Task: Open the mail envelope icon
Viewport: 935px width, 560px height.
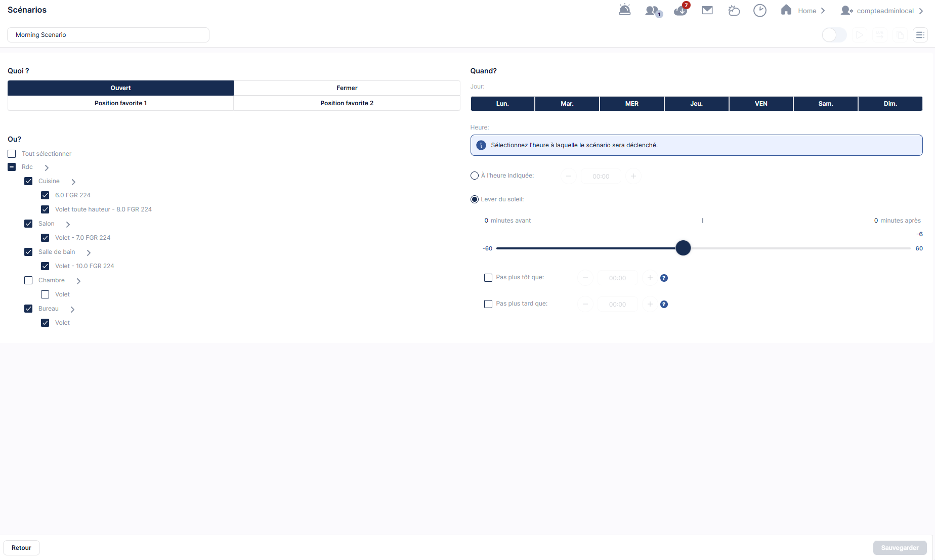Action: pyautogui.click(x=707, y=10)
